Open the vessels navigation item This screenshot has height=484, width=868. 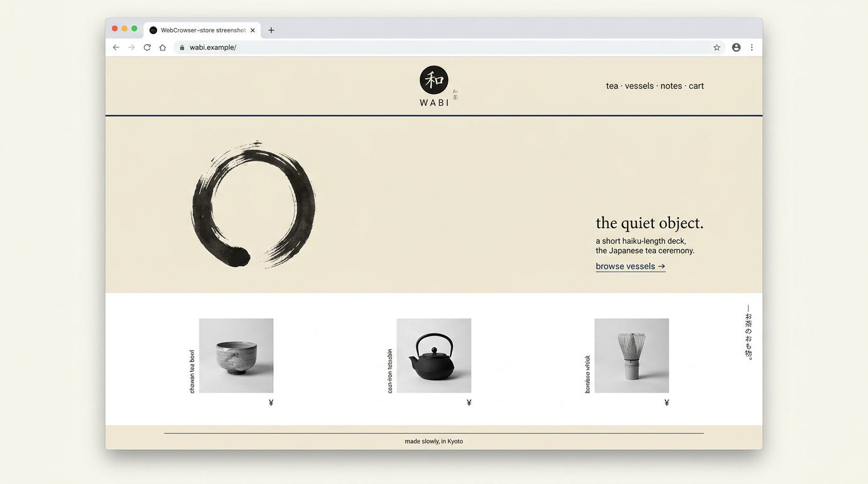(639, 86)
